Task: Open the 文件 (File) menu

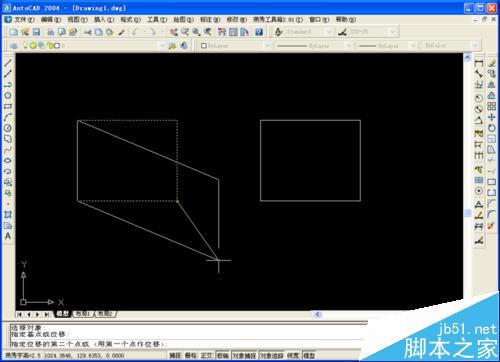Action: [24, 20]
